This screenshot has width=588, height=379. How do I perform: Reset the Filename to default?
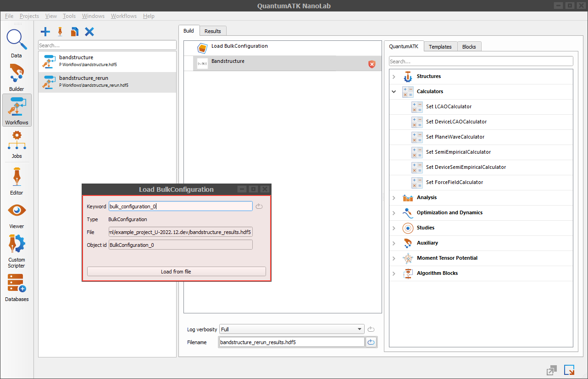371,342
